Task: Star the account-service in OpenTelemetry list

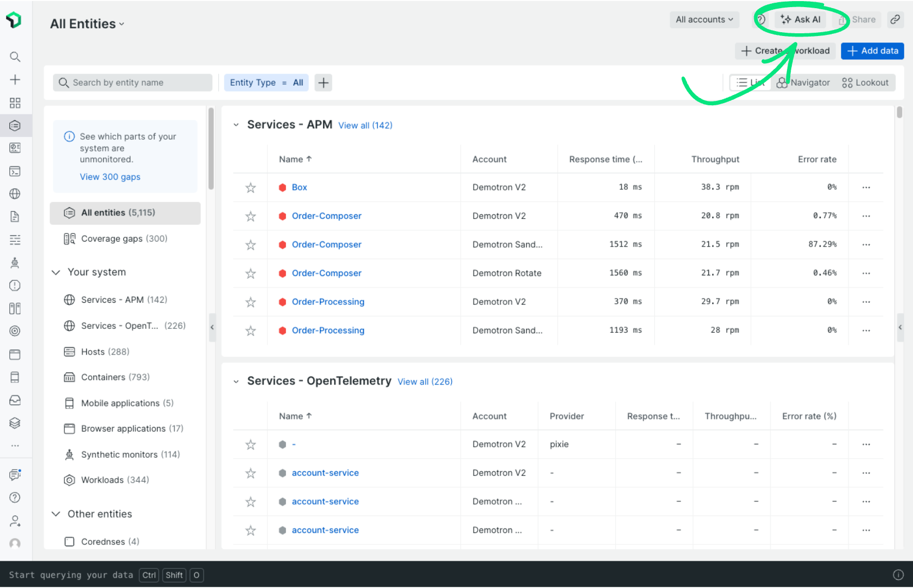Action: coord(250,473)
